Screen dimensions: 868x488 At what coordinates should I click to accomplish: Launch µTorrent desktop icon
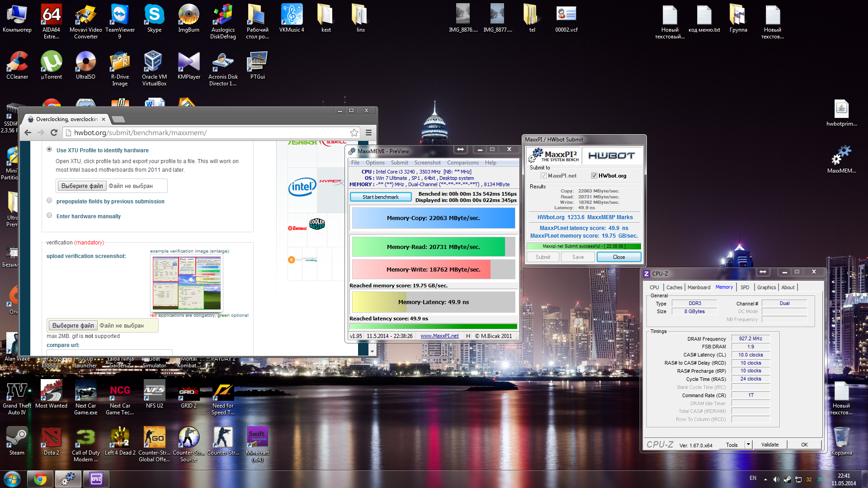(51, 65)
